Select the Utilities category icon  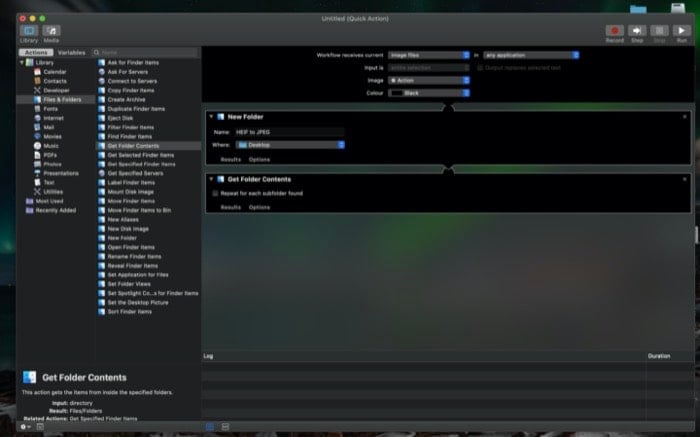(x=38, y=192)
